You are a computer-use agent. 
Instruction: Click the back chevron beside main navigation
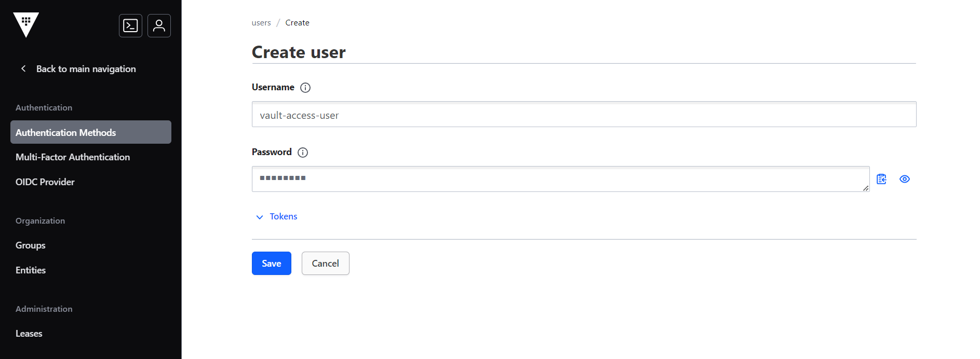coord(23,68)
